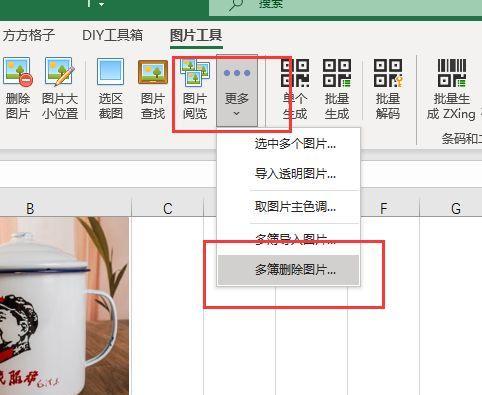This screenshot has height=395, width=482.
Task: Select column F header
Action: point(383,209)
